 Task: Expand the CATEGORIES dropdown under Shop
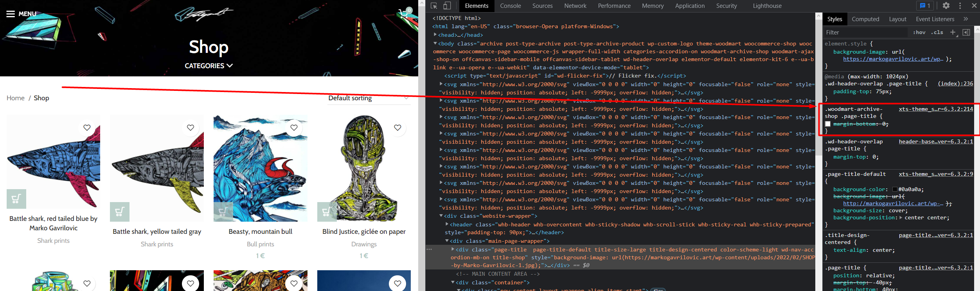coord(209,66)
